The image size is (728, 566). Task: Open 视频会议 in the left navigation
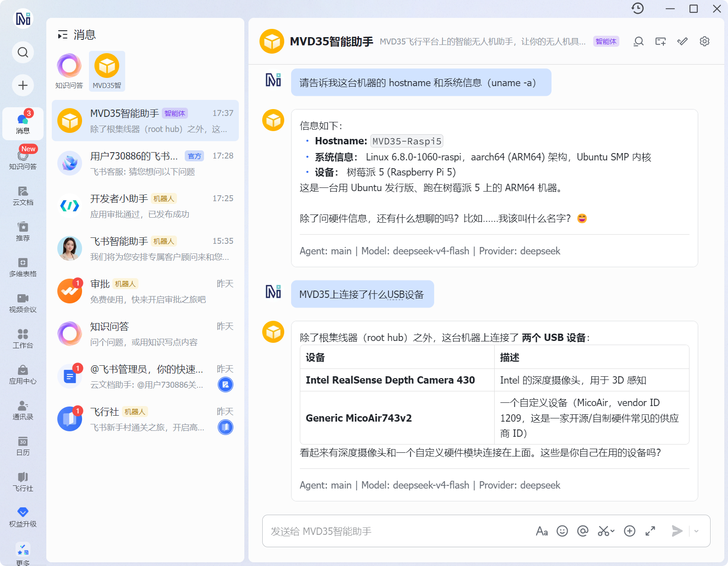click(23, 303)
